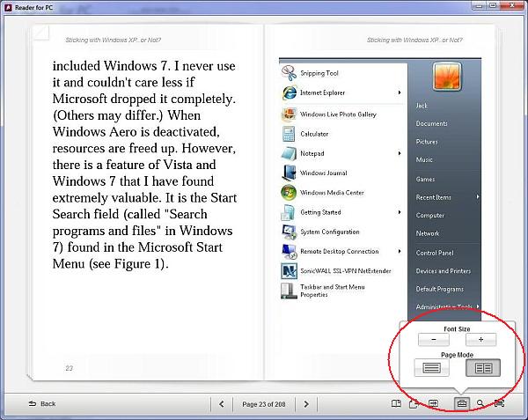The width and height of the screenshot is (528, 420).
Task: Click the Getting Started submenu arrow
Action: [x=400, y=212]
